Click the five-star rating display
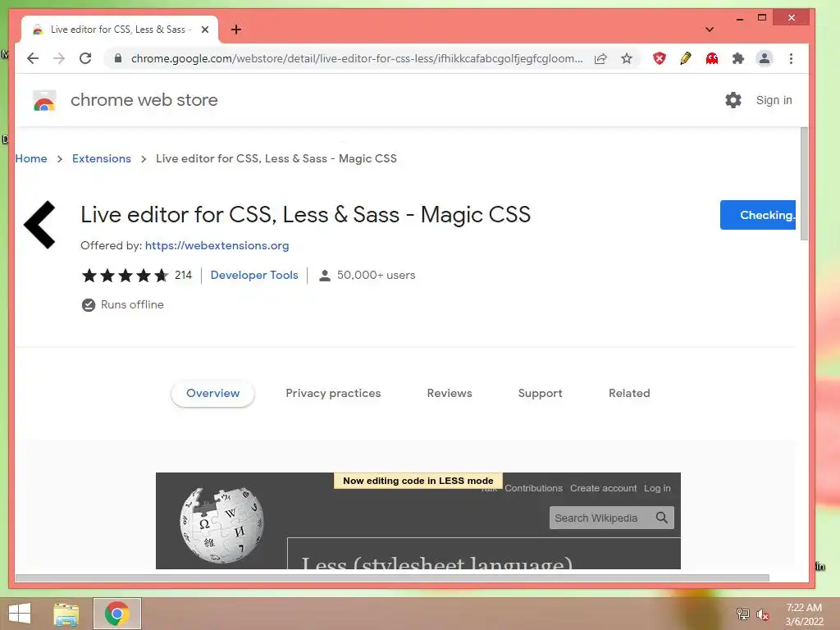 tap(125, 276)
